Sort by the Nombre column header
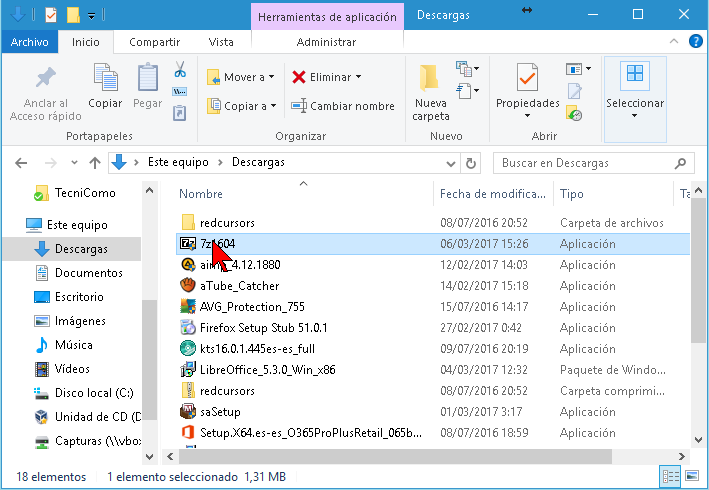This screenshot has width=709, height=490. (201, 193)
